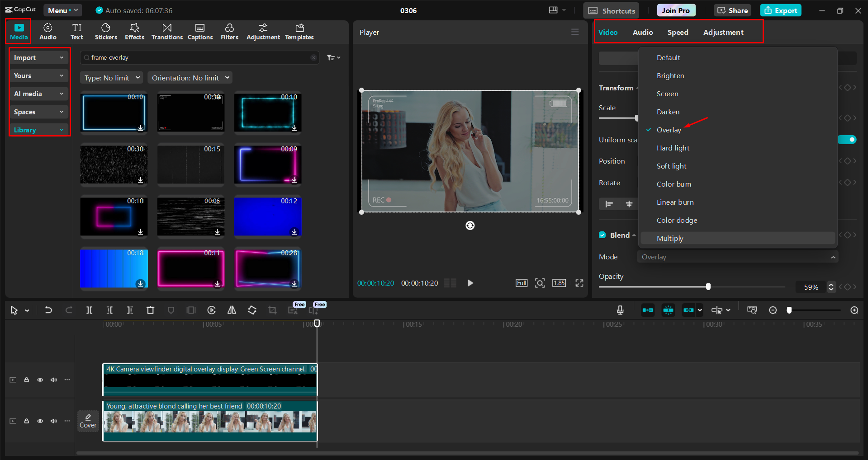Open the Stickers panel
This screenshot has width=868, height=460.
pos(106,32)
